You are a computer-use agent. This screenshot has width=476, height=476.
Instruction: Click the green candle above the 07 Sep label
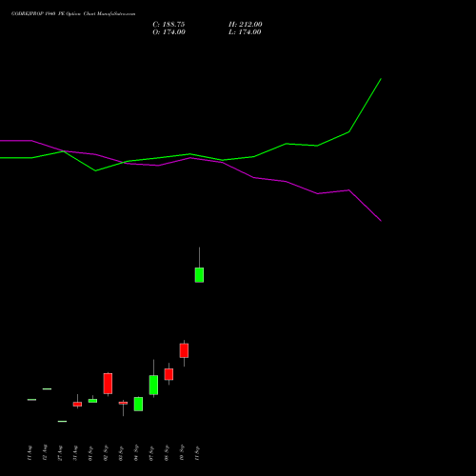153,385
